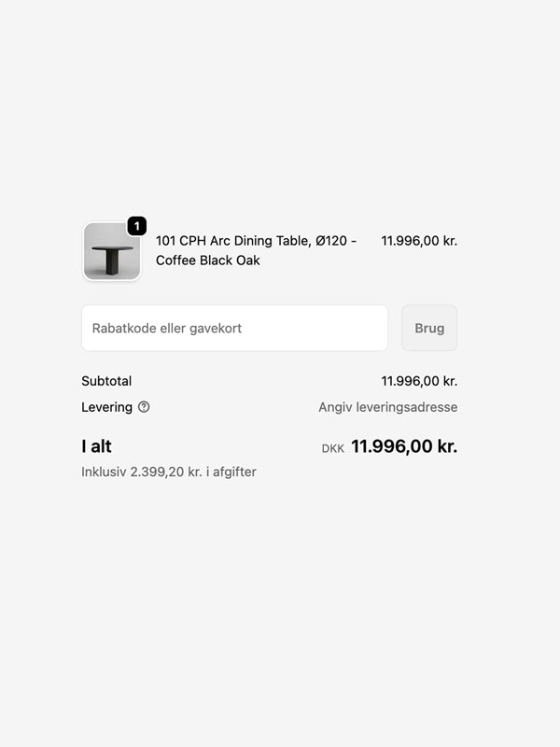Image resolution: width=560 pixels, height=747 pixels.
Task: Click the Levering help question mark icon
Action: coord(144,407)
